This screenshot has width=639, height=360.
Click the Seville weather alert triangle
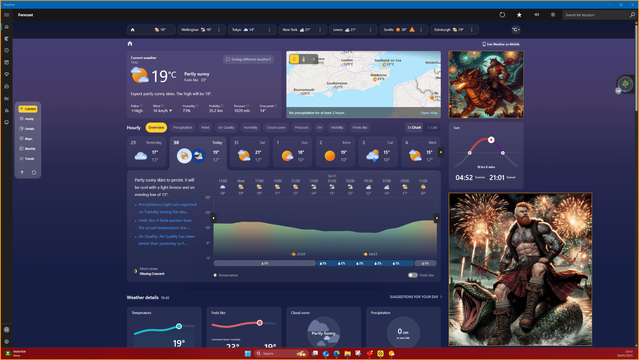(x=412, y=29)
